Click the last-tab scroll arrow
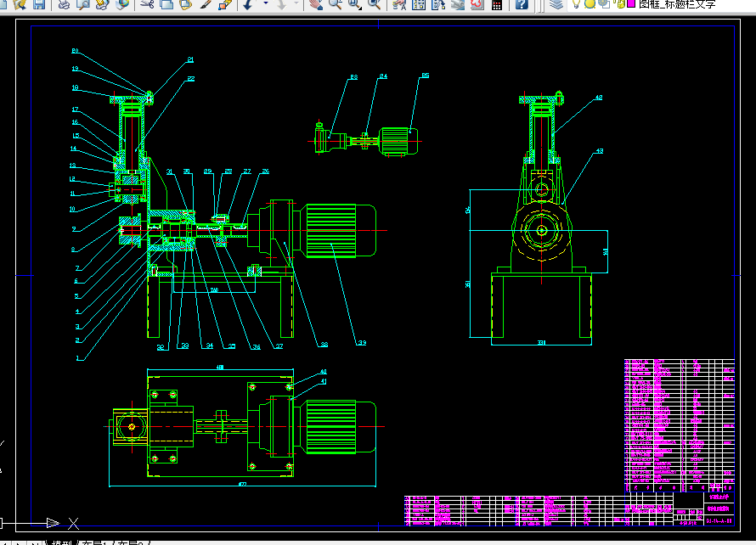The image size is (756, 545). click(x=34, y=542)
